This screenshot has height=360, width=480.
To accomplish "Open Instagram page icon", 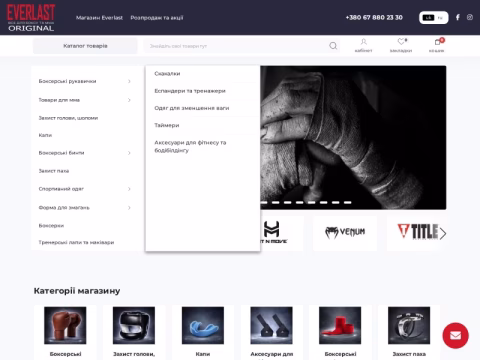I will [470, 17].
